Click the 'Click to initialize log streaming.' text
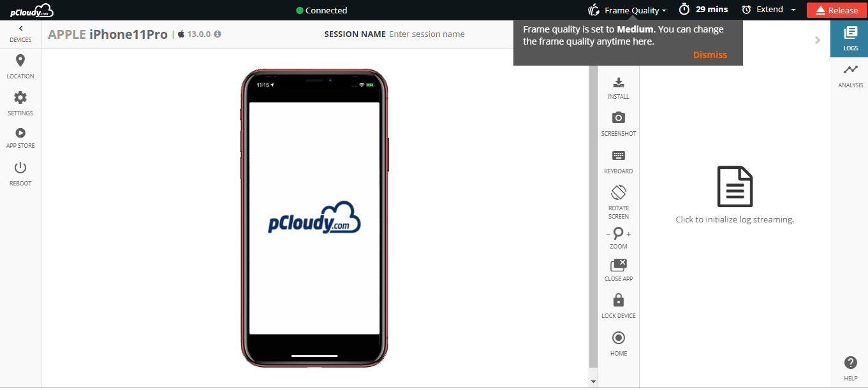 [735, 219]
